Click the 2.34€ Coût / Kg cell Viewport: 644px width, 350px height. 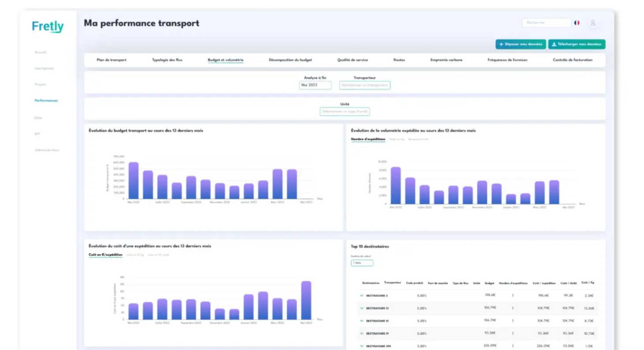point(589,296)
